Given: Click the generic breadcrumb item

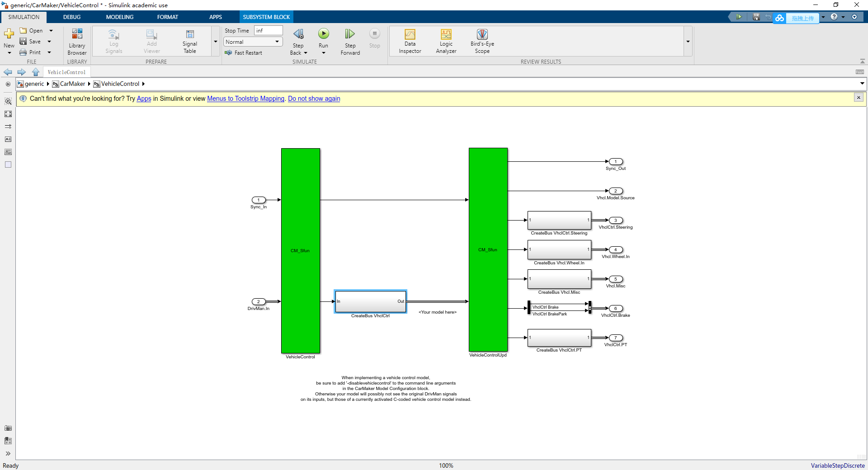Looking at the screenshot, I should click(x=34, y=84).
